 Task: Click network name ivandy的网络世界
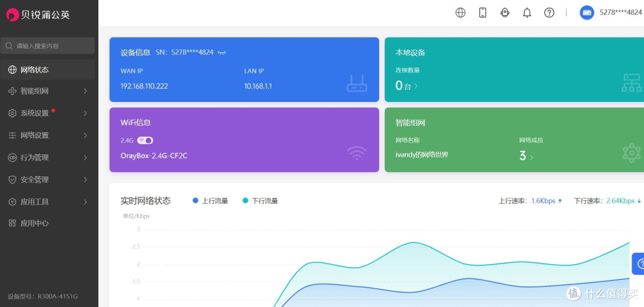(x=422, y=155)
